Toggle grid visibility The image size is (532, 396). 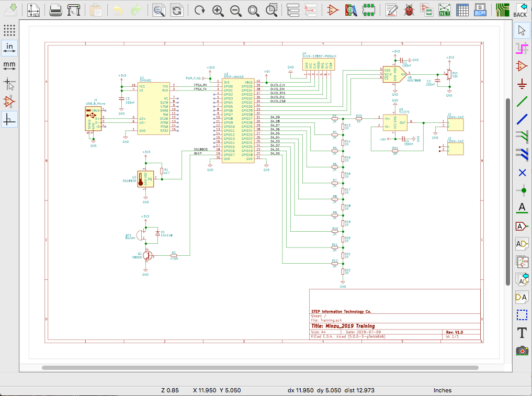(x=9, y=30)
